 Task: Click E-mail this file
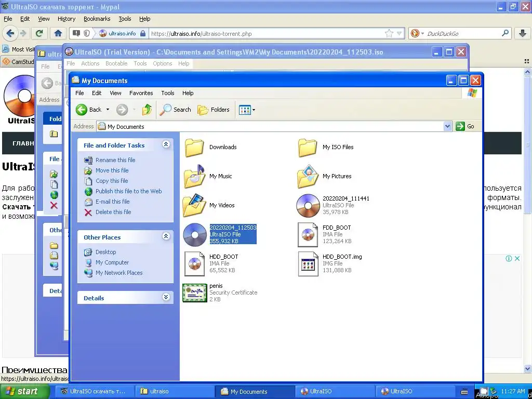(x=113, y=202)
